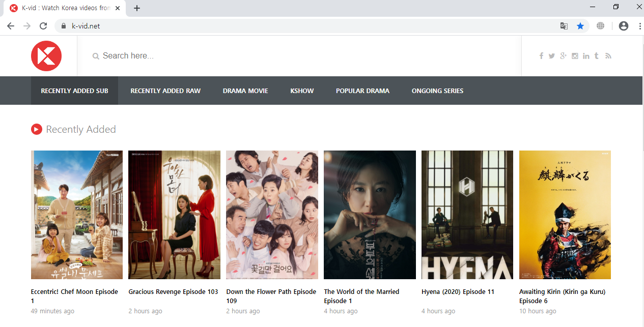This screenshot has width=644, height=327.
Task: Open the Twitter social icon
Action: (552, 56)
